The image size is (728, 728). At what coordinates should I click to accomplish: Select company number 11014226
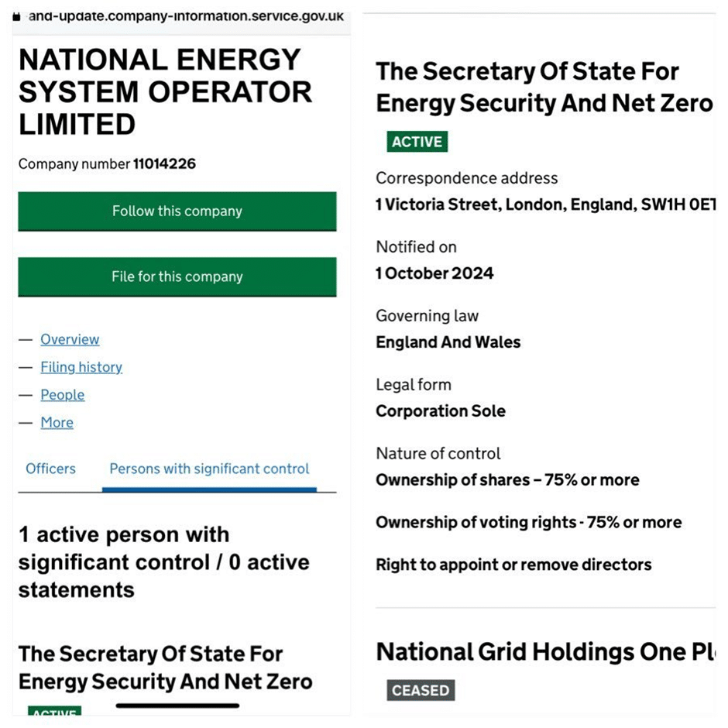164,164
